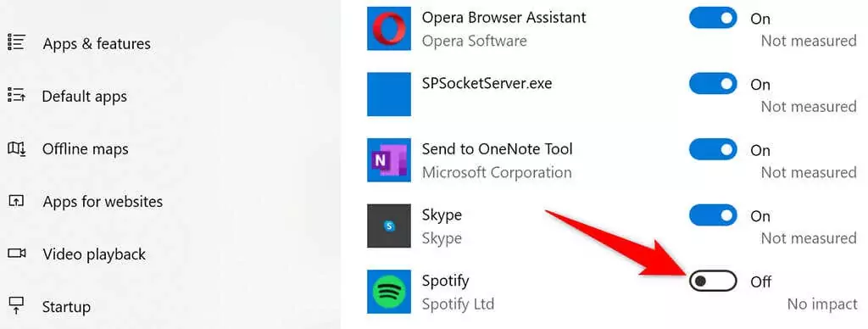Screen dimensions: 868x329
Task: Click the Off label beside Spotify toggle
Action: pyautogui.click(x=760, y=282)
